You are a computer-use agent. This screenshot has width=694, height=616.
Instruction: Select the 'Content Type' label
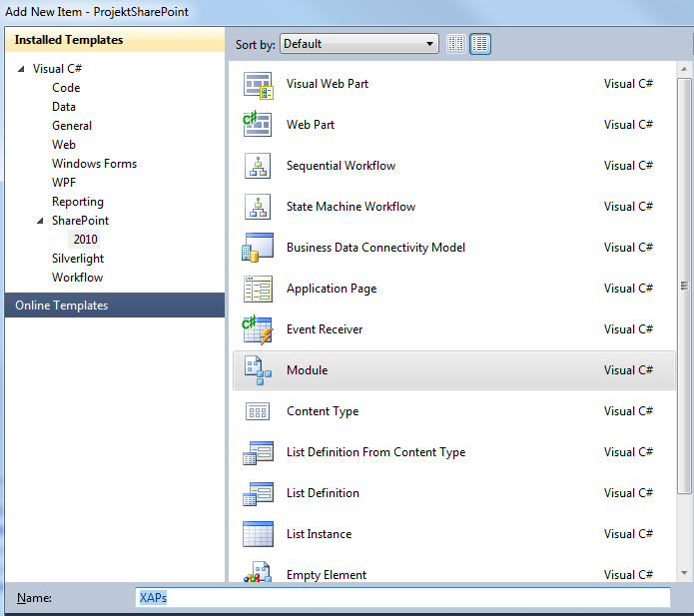pos(323,411)
